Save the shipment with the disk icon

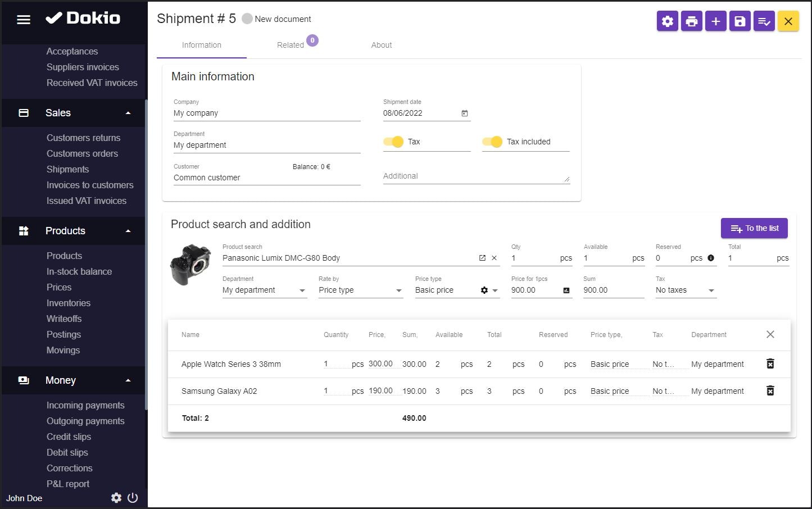tap(740, 21)
